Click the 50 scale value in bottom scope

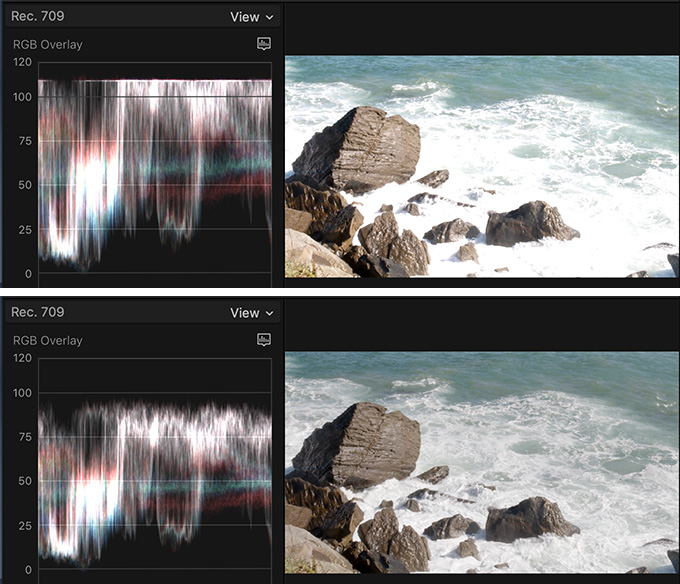point(25,481)
